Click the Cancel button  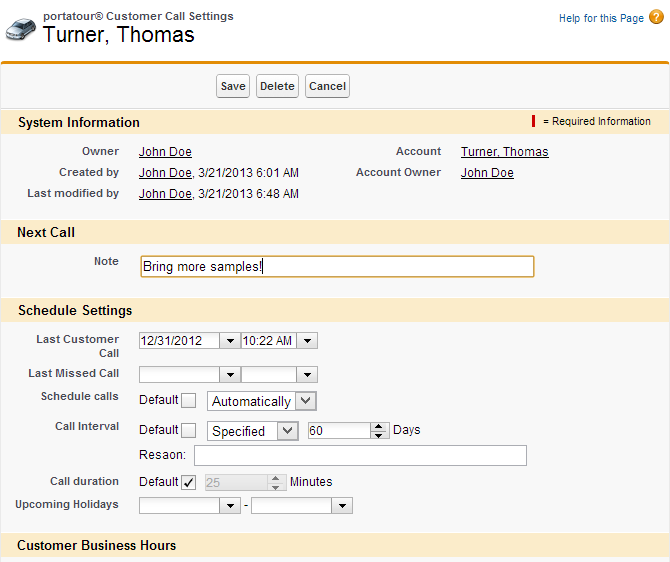pos(327,86)
